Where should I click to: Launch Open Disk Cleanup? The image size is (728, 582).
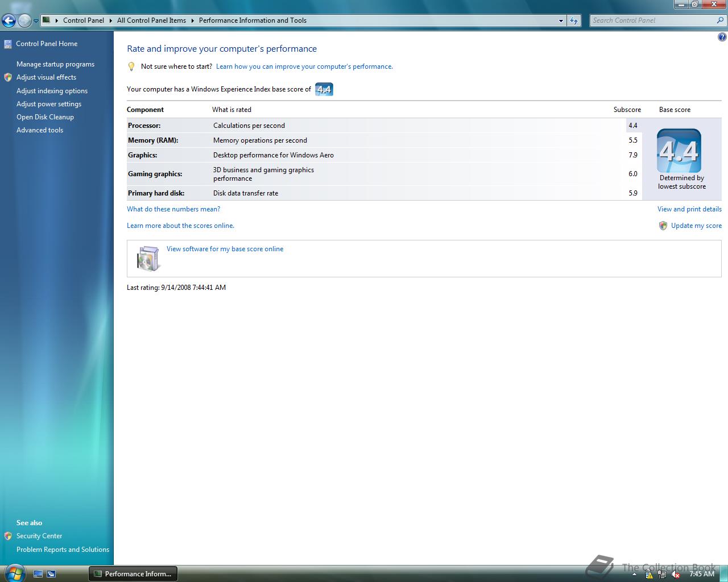point(45,117)
